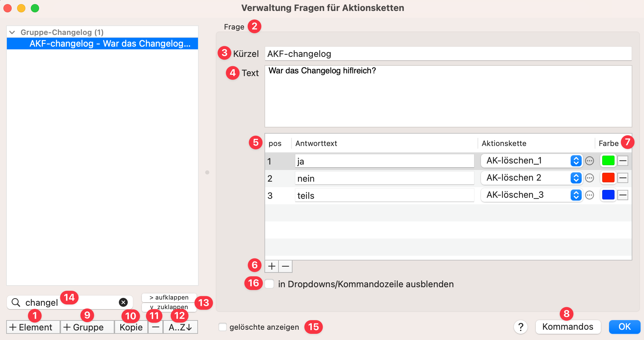Focus the search field containing 'changel'
The width and height of the screenshot is (644, 340).
[70, 302]
